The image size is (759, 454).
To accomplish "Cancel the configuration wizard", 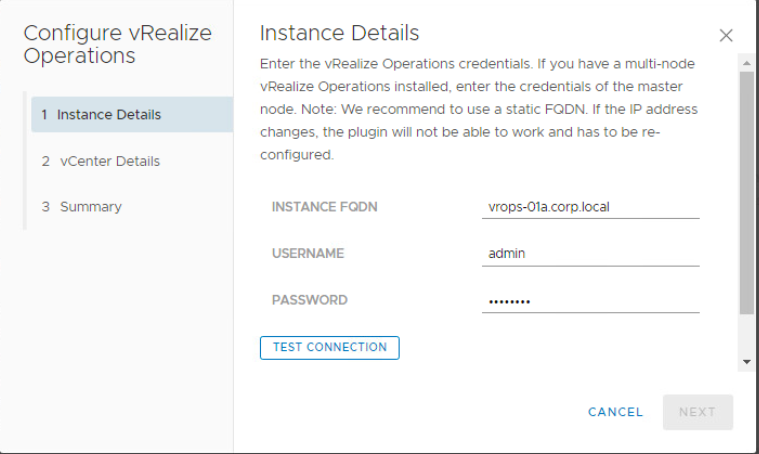I will pos(615,412).
